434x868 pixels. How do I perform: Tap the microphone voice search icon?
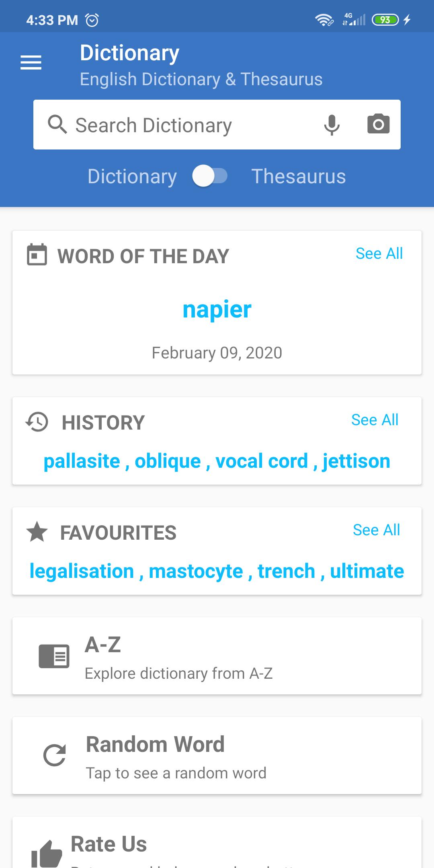click(x=332, y=125)
